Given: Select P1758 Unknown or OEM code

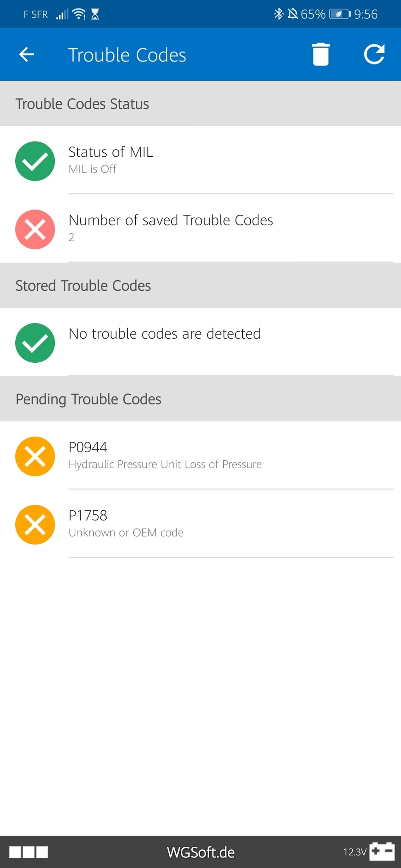Looking at the screenshot, I should pyautogui.click(x=200, y=524).
